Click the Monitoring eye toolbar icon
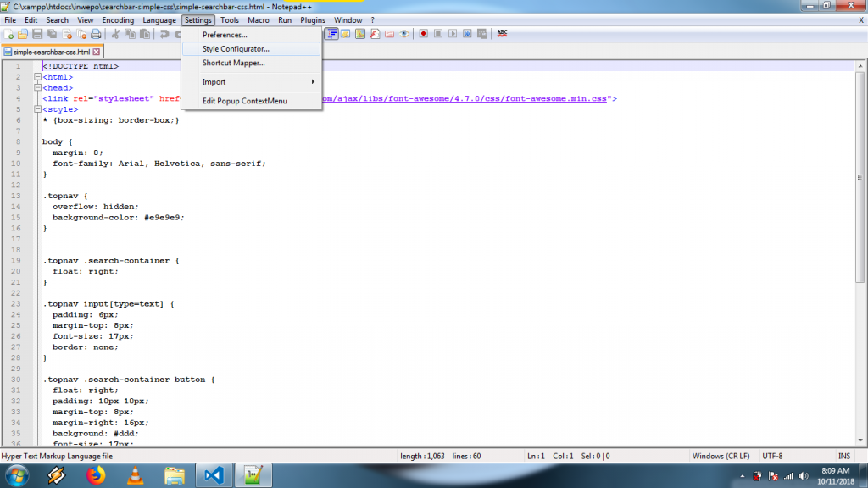 tap(403, 34)
